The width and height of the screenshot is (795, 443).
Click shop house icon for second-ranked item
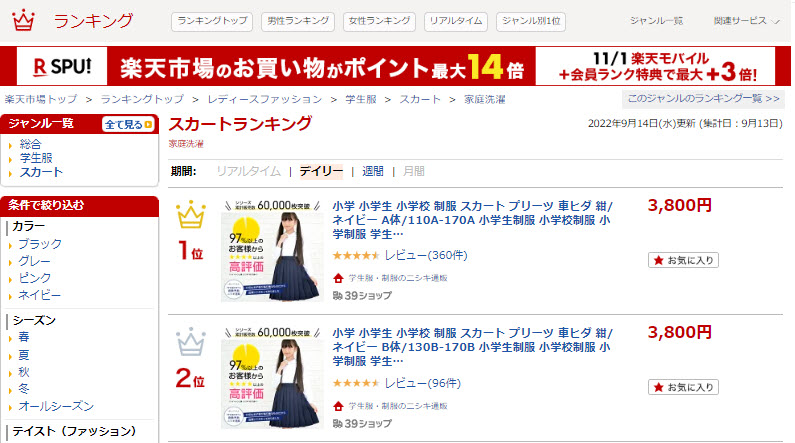pyautogui.click(x=338, y=405)
